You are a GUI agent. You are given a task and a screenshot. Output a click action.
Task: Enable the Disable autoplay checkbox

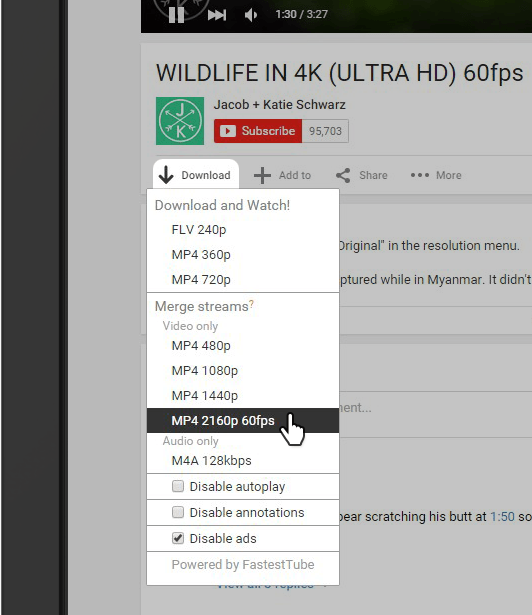(178, 486)
